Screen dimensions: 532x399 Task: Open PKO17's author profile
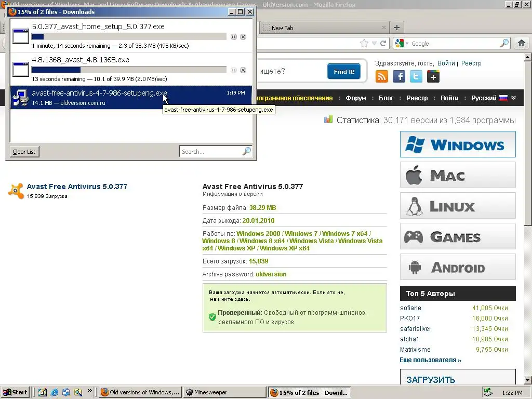(410, 318)
